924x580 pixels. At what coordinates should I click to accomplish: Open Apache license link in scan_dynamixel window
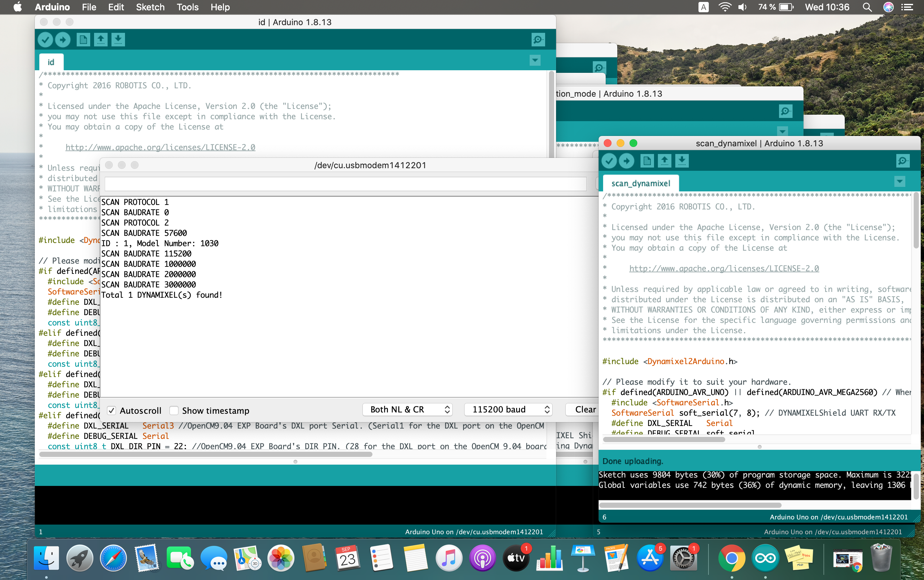[724, 268]
